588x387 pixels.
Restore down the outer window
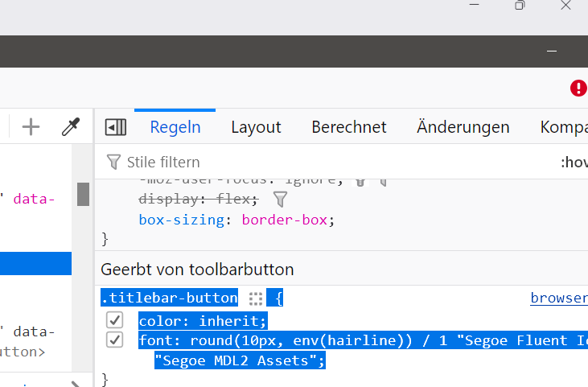coord(520,6)
